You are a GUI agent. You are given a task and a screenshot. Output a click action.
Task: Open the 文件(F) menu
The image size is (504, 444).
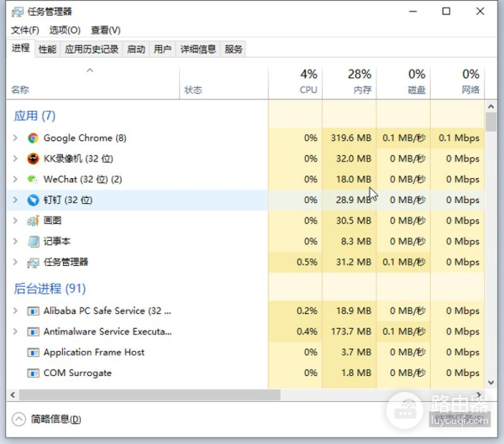(x=25, y=30)
